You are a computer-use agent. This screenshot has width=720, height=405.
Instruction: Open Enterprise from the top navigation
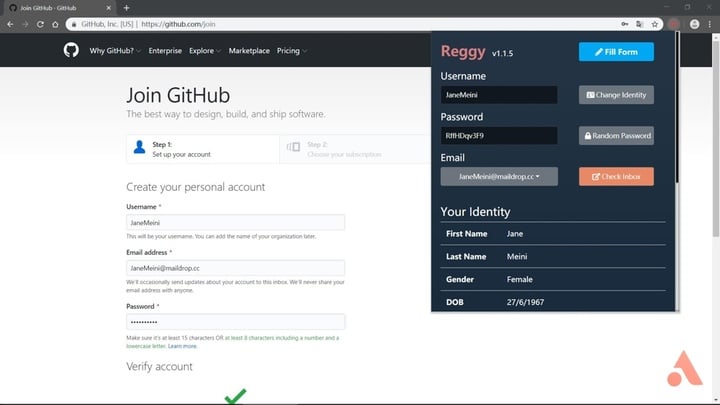166,51
